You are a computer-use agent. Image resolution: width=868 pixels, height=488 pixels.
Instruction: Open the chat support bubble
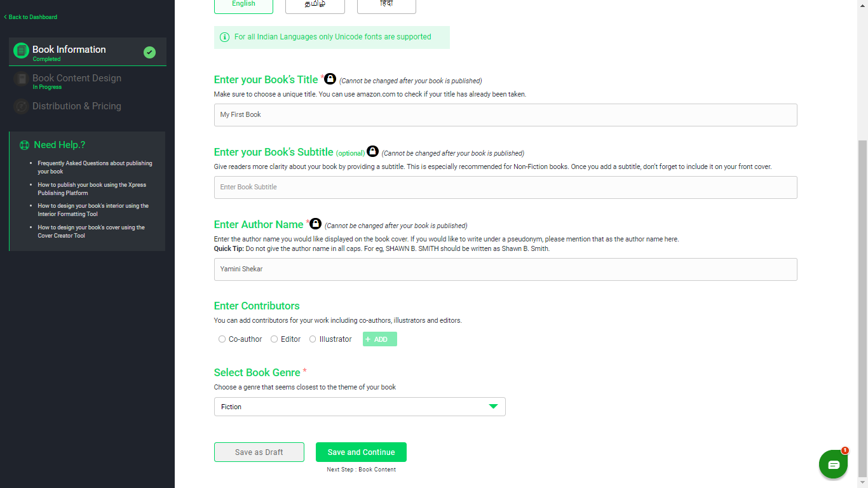pos(833,464)
